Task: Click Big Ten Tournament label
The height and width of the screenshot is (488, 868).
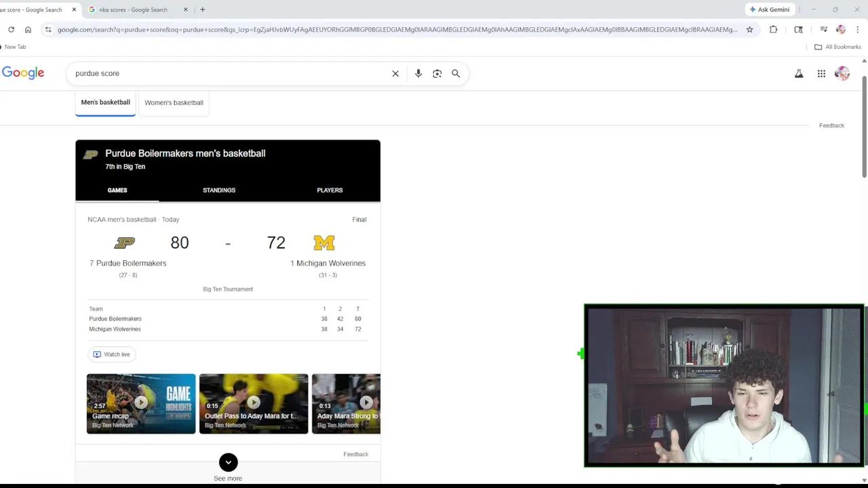Action: [x=228, y=289]
